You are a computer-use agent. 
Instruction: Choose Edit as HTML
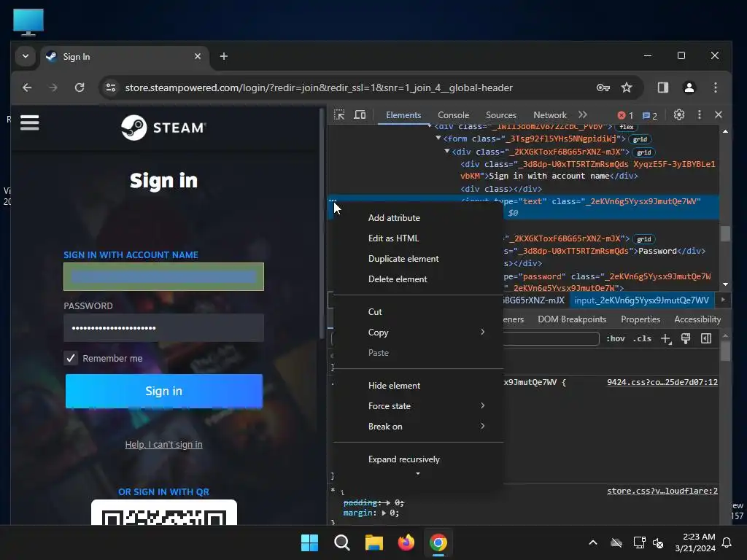(x=418, y=238)
